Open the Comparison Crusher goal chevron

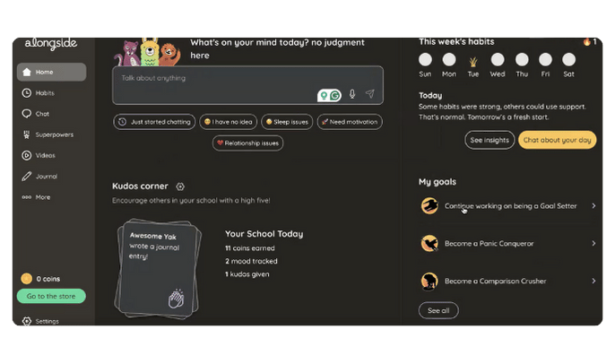pyautogui.click(x=593, y=281)
